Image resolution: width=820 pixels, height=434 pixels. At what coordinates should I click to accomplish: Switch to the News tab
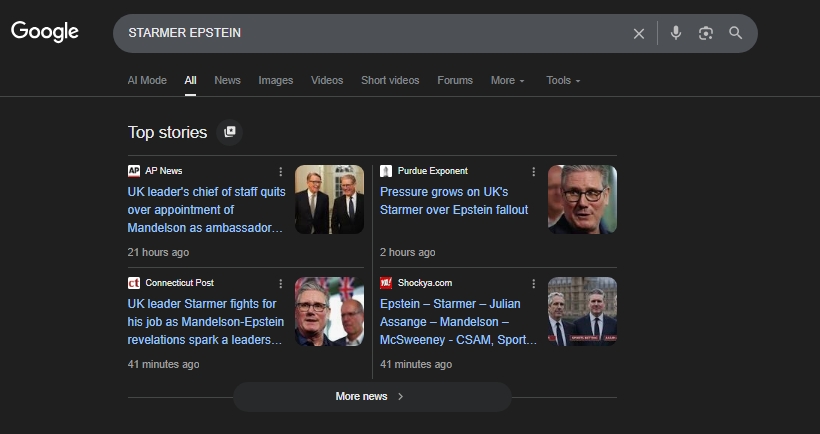[227, 80]
